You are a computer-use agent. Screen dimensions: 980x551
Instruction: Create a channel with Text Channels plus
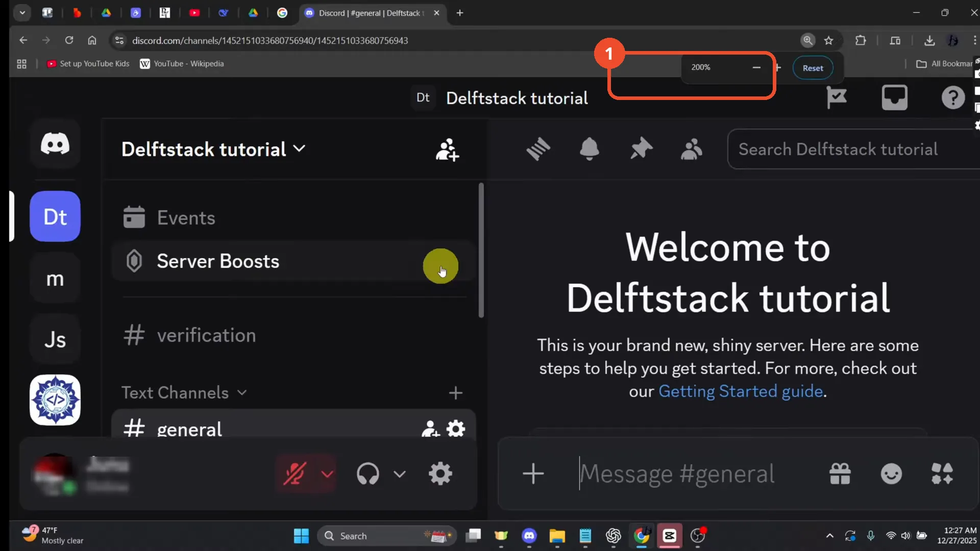tap(455, 393)
